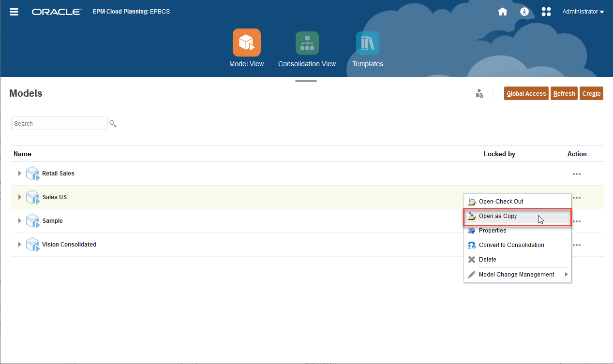Click the user access icon beside Global Access

tap(479, 93)
